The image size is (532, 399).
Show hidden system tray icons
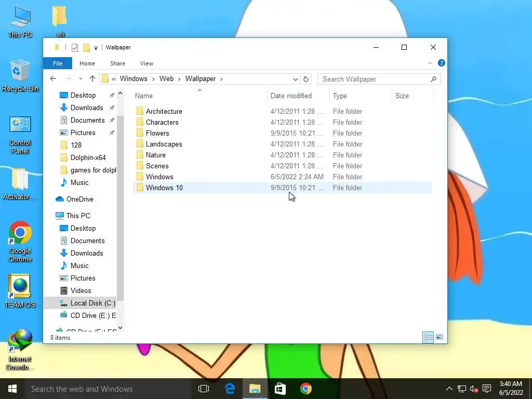coord(449,389)
